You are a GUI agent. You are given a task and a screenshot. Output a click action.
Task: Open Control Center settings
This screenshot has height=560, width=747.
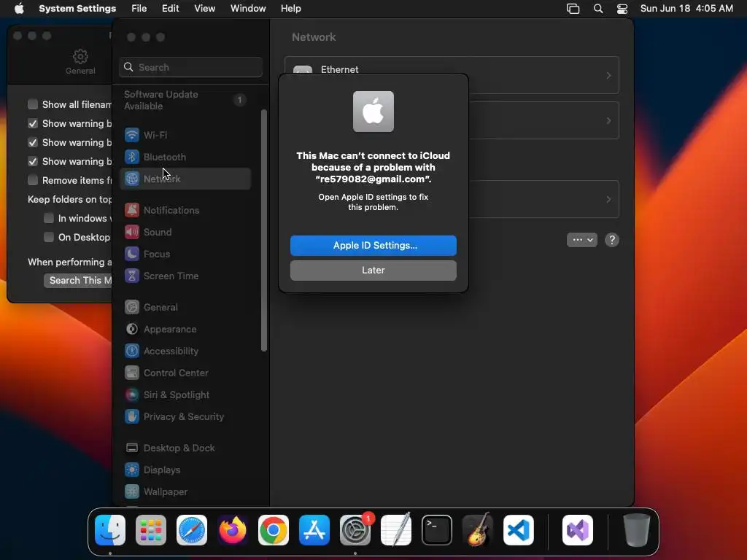pos(185,373)
